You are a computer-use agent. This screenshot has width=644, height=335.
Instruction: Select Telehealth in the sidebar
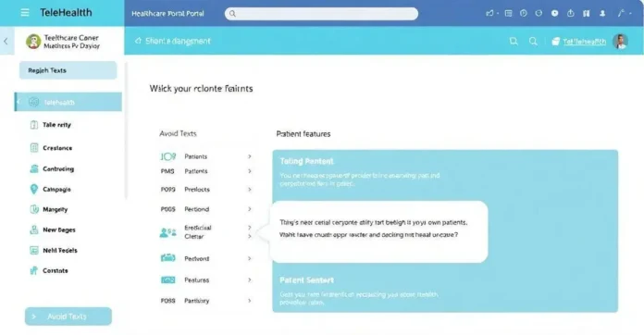click(68, 102)
